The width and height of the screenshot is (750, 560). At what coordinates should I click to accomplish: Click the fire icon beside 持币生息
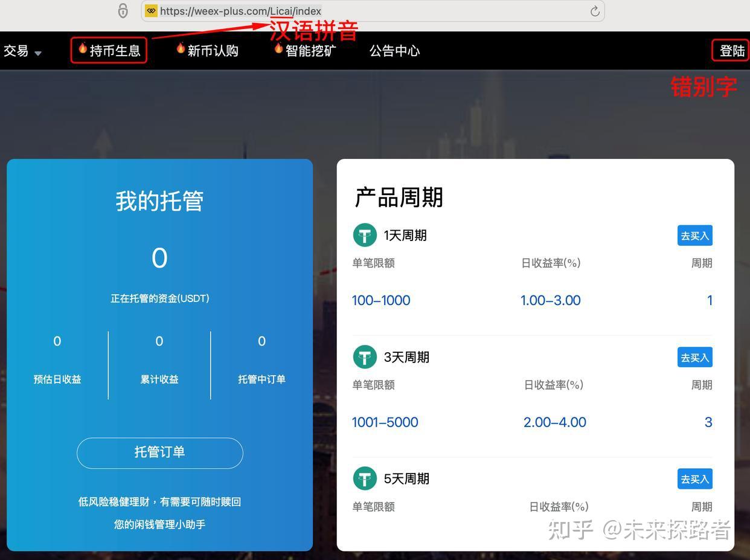pyautogui.click(x=82, y=50)
